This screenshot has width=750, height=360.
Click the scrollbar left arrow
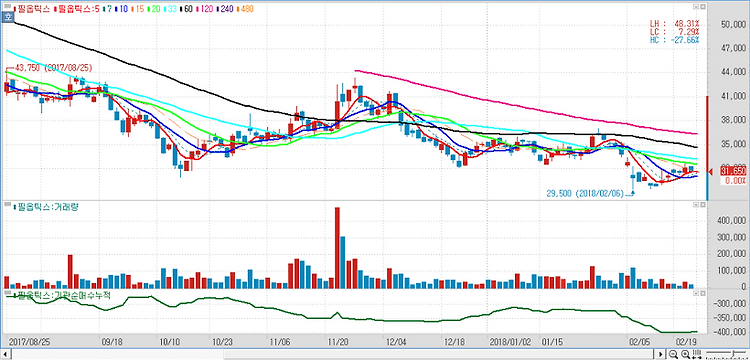[x=6, y=355]
